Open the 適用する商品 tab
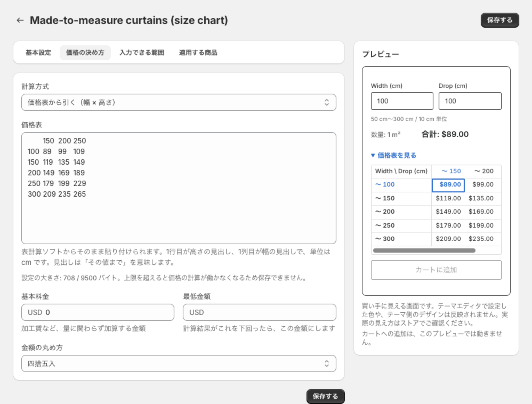The height and width of the screenshot is (404, 532). (x=198, y=52)
